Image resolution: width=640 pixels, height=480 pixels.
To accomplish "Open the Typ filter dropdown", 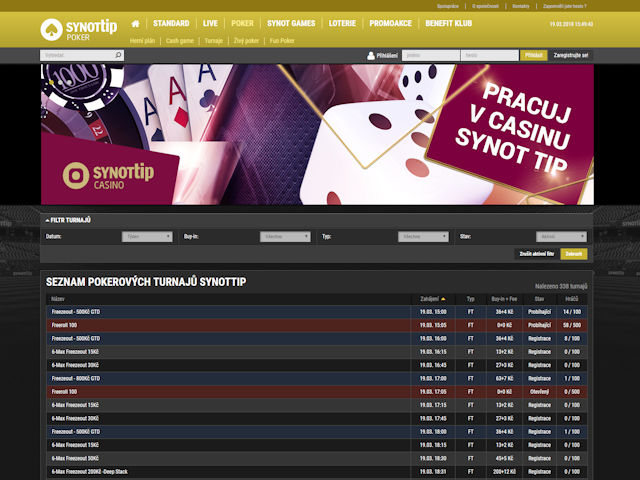I will pyautogui.click(x=423, y=237).
